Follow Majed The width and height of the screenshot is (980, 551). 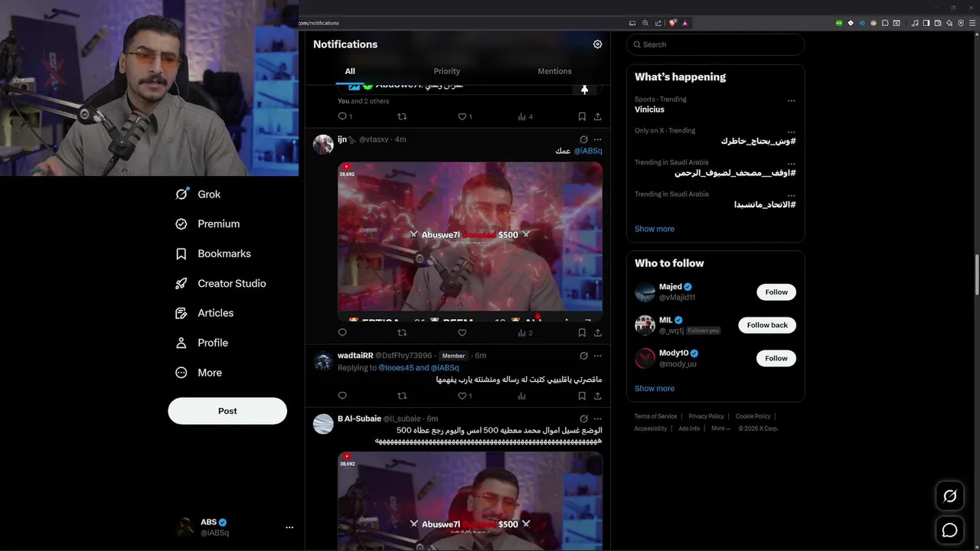(x=776, y=292)
